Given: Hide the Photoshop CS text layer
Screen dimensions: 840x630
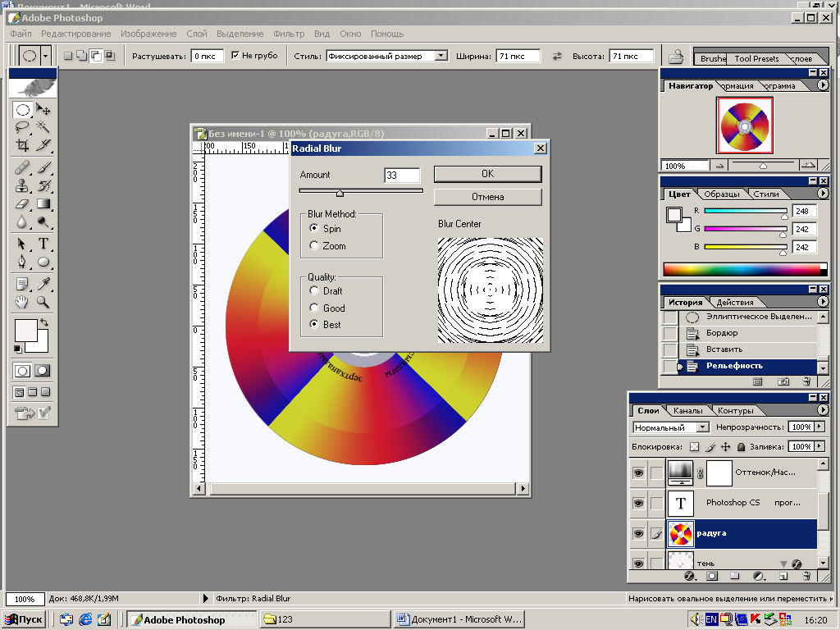Looking at the screenshot, I should (x=638, y=503).
